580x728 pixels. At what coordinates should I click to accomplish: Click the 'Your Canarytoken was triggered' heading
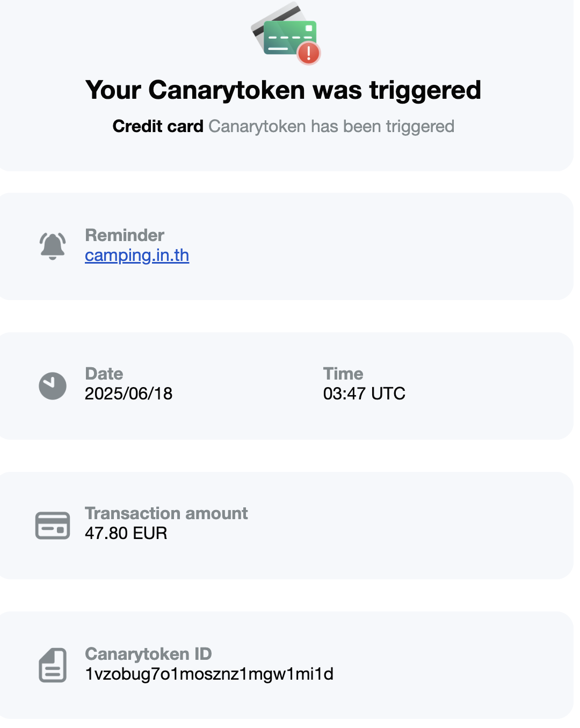[283, 90]
